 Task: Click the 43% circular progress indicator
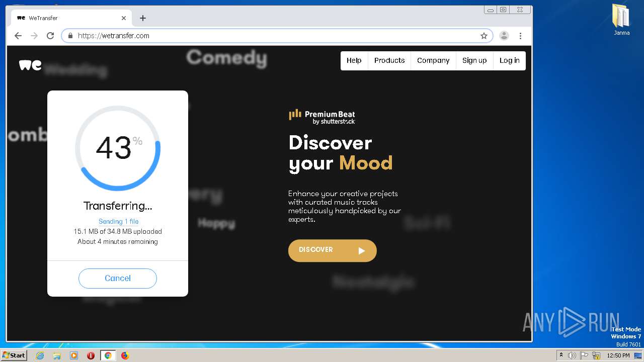[x=118, y=148]
